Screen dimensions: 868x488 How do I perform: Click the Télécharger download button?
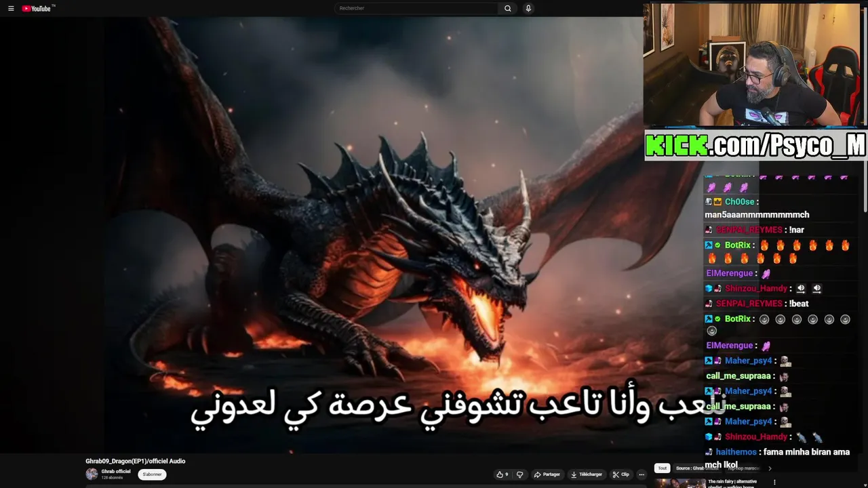pyautogui.click(x=586, y=474)
